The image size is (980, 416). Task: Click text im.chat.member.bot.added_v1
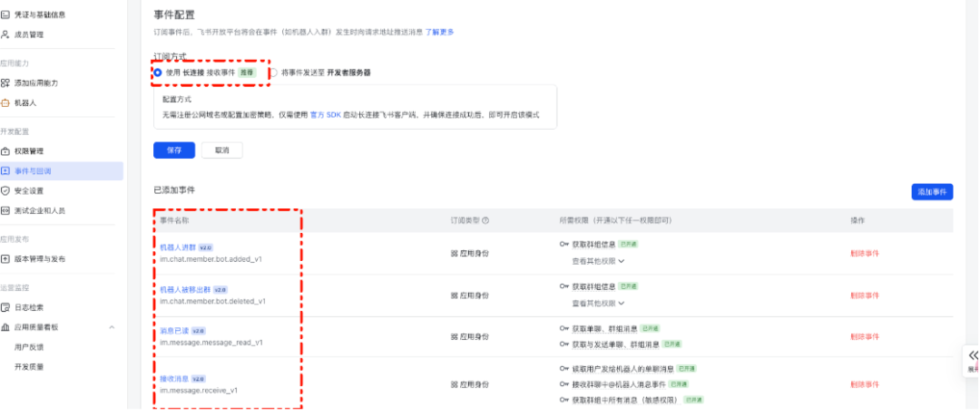211,258
